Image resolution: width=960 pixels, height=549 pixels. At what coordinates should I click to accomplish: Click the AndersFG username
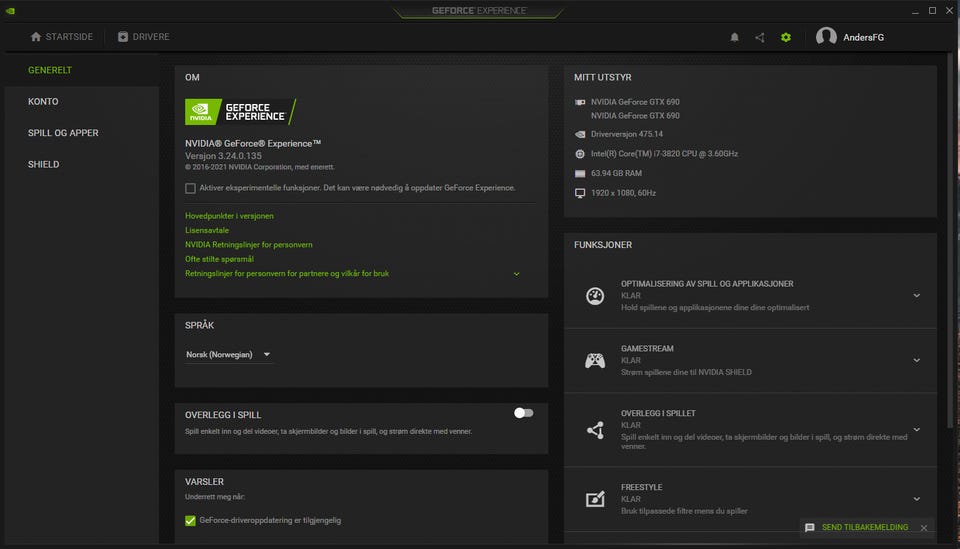point(863,37)
